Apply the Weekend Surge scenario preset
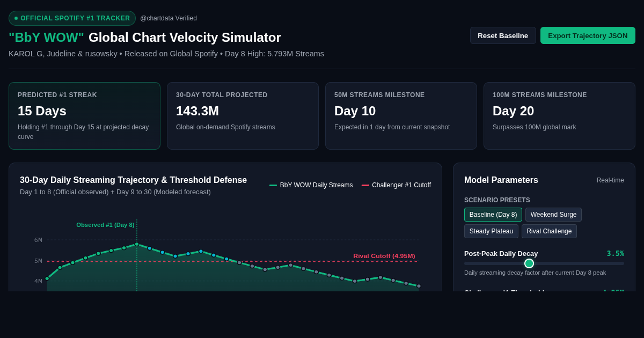 coord(553,215)
